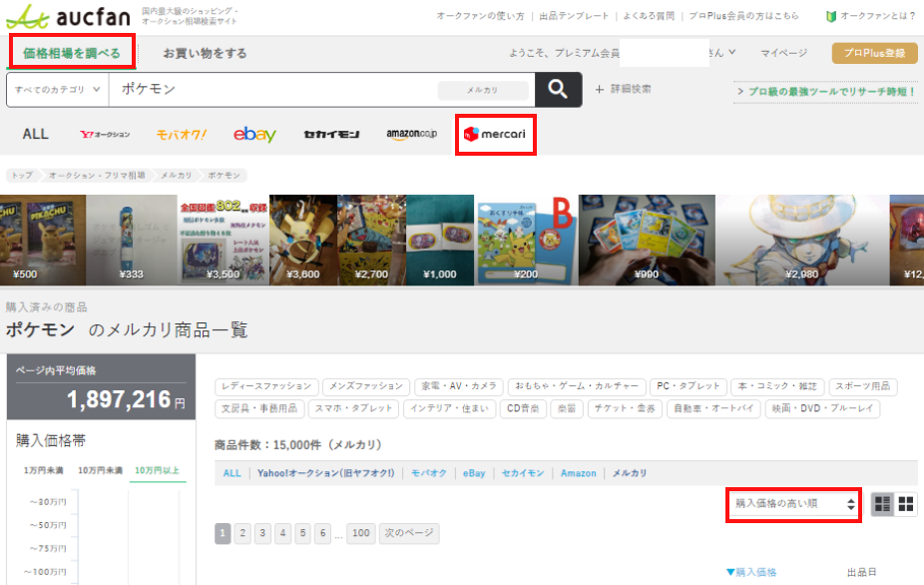The width and height of the screenshot is (924, 585).
Task: Select the mercari site logo
Action: click(495, 135)
